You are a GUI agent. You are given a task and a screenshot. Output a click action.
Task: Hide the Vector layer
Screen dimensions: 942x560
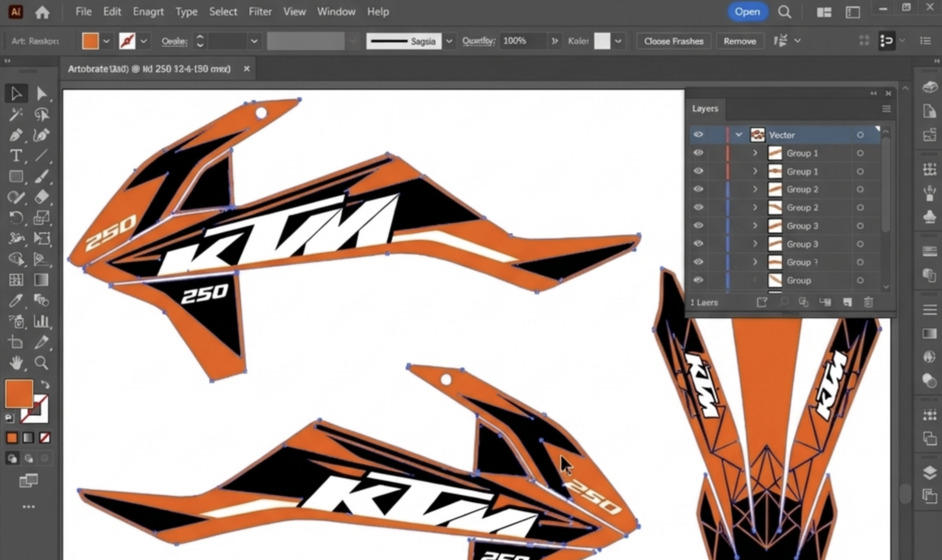[x=698, y=134]
